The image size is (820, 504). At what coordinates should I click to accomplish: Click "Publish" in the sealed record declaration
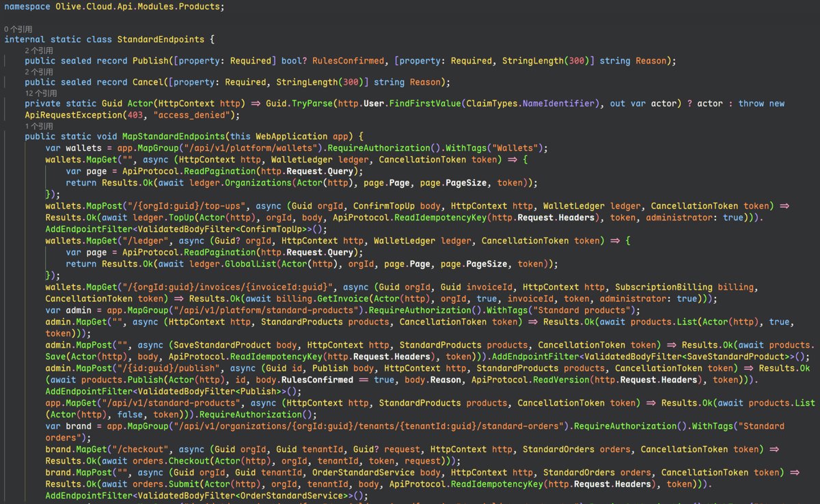(150, 61)
